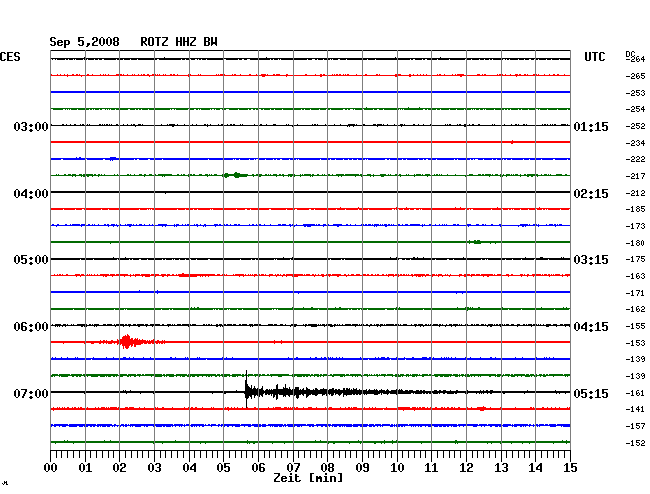Click the 03:15 UTC time label
The width and height of the screenshot is (650, 494).
(x=591, y=260)
